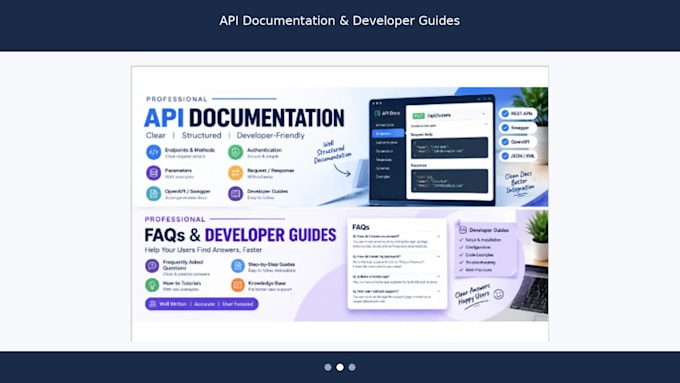Jump to the third carousel slide dot

352,367
